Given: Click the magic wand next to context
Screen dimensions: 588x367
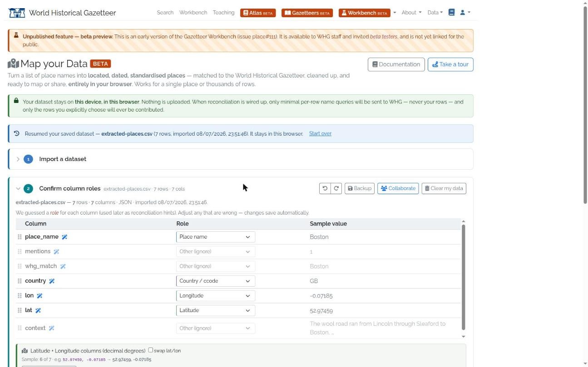Looking at the screenshot, I should click(x=51, y=328).
